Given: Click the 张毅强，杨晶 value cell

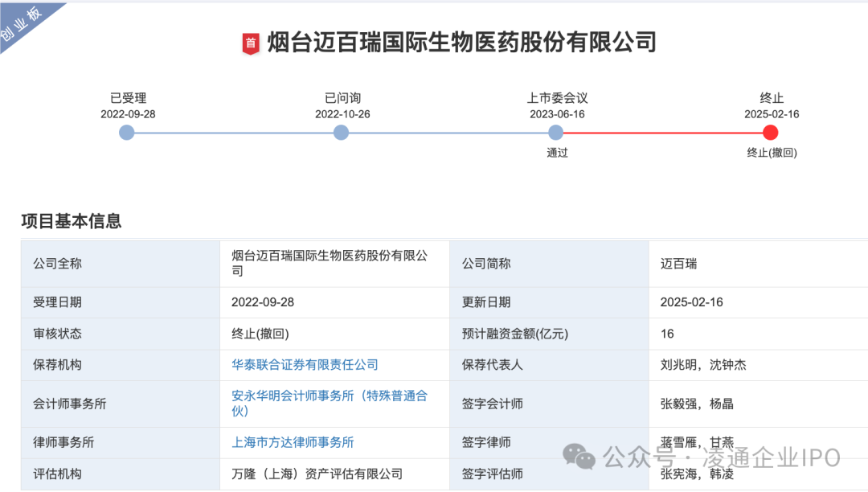Looking at the screenshot, I should tap(759, 404).
